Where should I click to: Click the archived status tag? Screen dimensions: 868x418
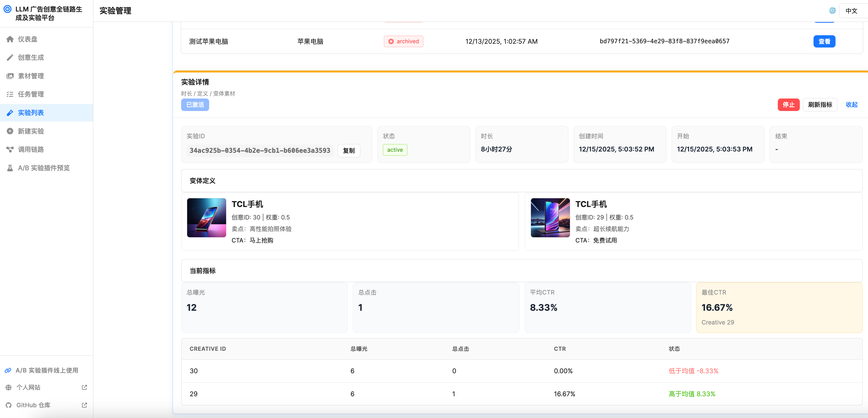click(403, 41)
